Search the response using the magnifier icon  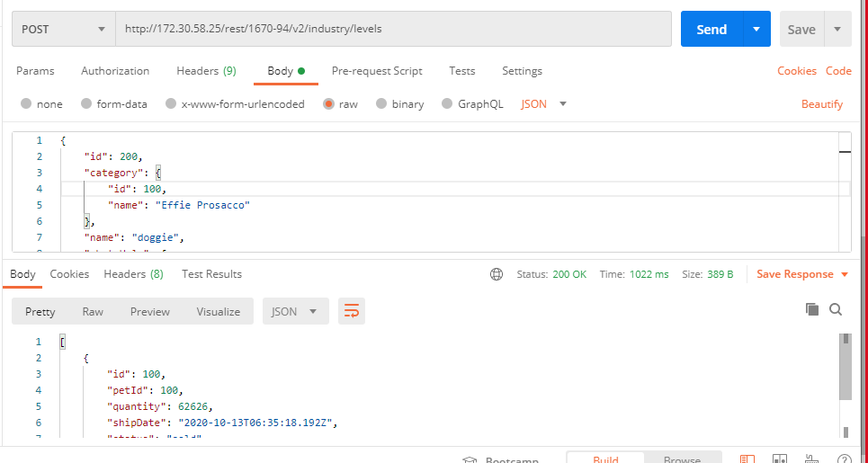click(x=836, y=309)
